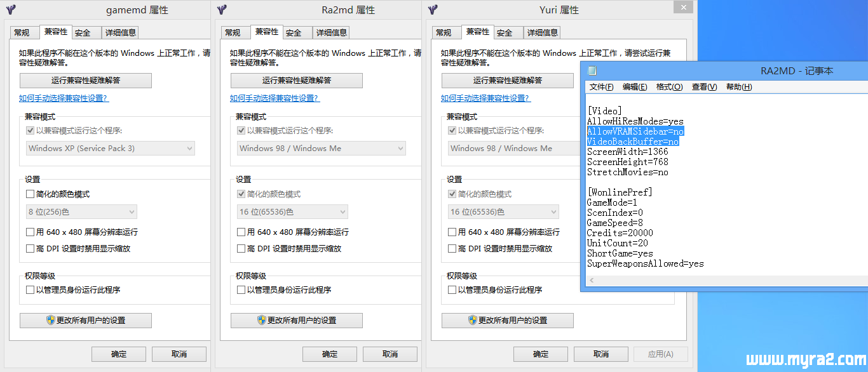
Task: Toggle 简化的颜色模式 checkbox in Yuri window
Action: [x=452, y=194]
